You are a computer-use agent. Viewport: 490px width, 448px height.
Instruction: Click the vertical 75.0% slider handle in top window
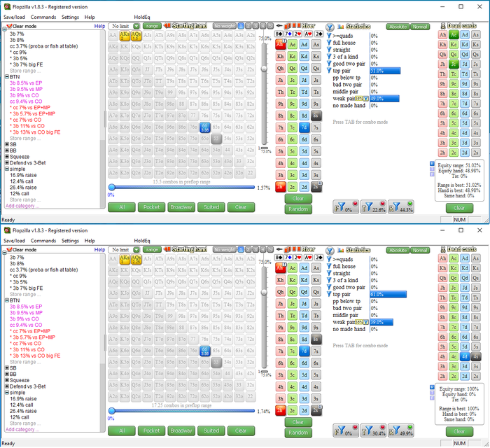point(264,69)
